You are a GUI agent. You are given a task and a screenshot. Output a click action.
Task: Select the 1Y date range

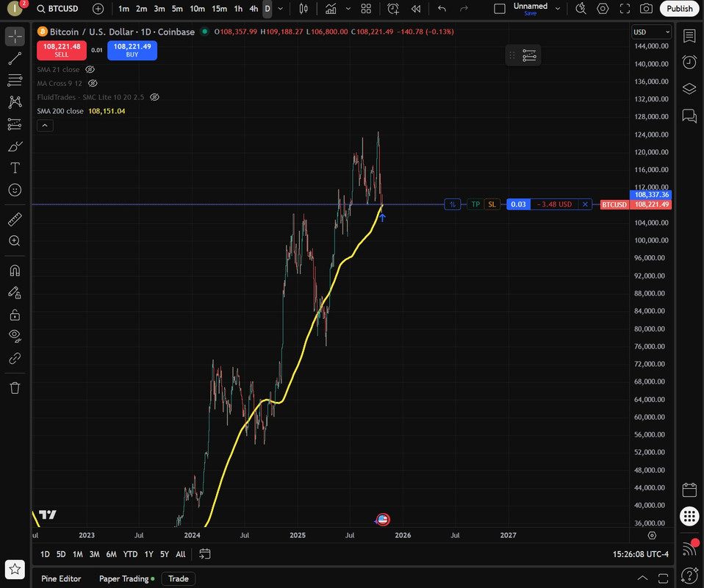click(x=148, y=554)
